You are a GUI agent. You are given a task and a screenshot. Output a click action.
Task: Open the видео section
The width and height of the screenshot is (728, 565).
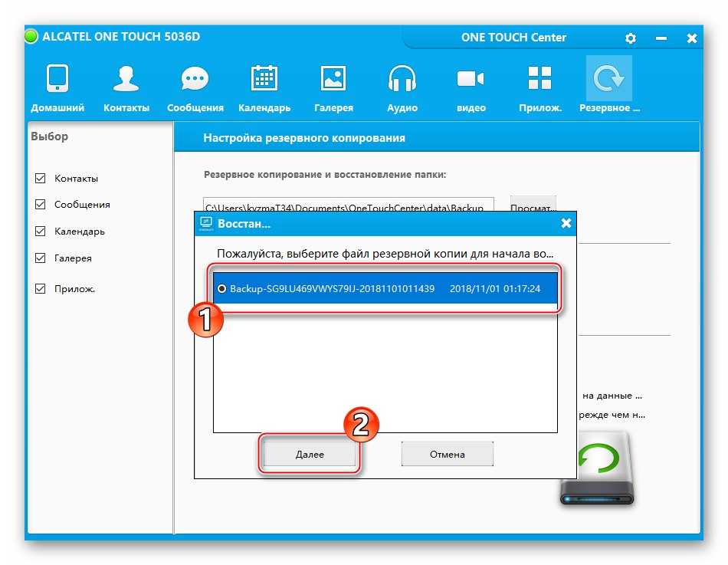[x=471, y=87]
